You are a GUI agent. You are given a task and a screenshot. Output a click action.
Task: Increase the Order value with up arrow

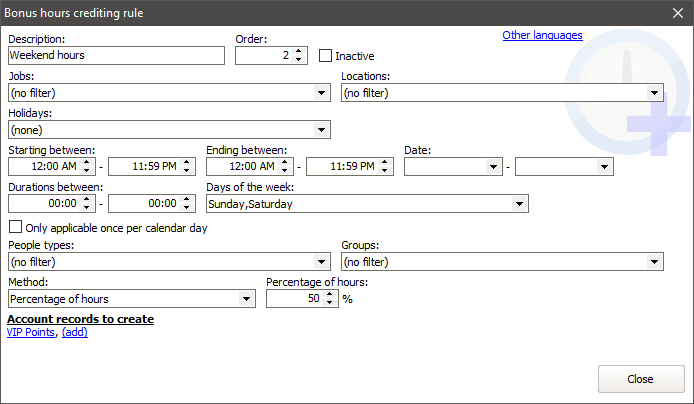tap(298, 51)
